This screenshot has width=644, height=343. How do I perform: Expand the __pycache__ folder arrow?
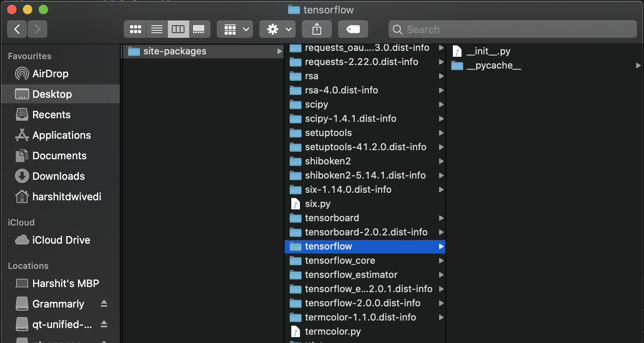pos(638,65)
